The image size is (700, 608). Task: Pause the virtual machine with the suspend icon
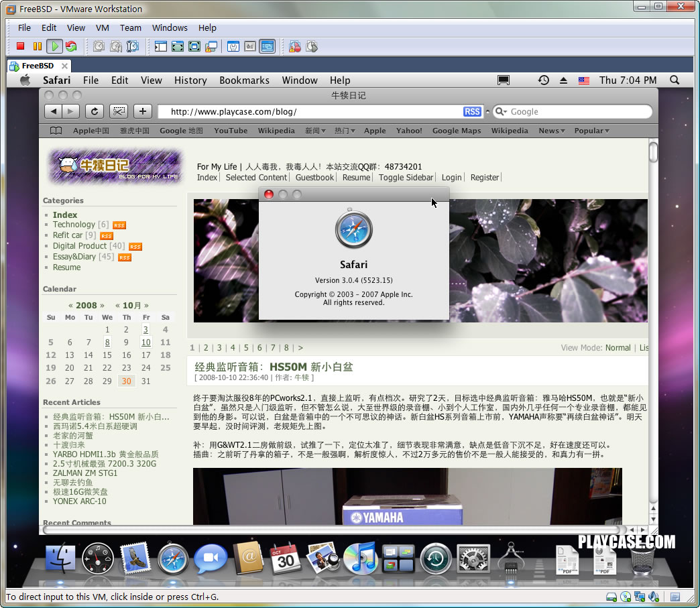point(38,46)
